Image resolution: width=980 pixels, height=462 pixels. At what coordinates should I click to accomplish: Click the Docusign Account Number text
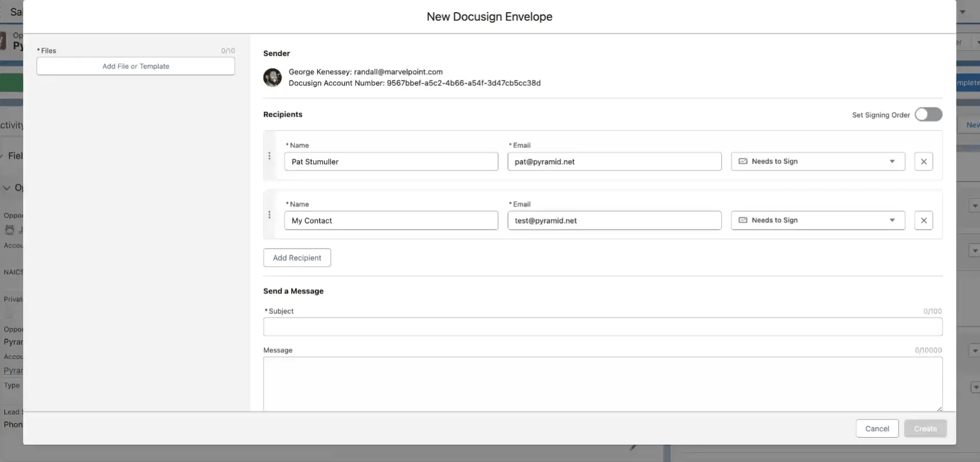[414, 83]
